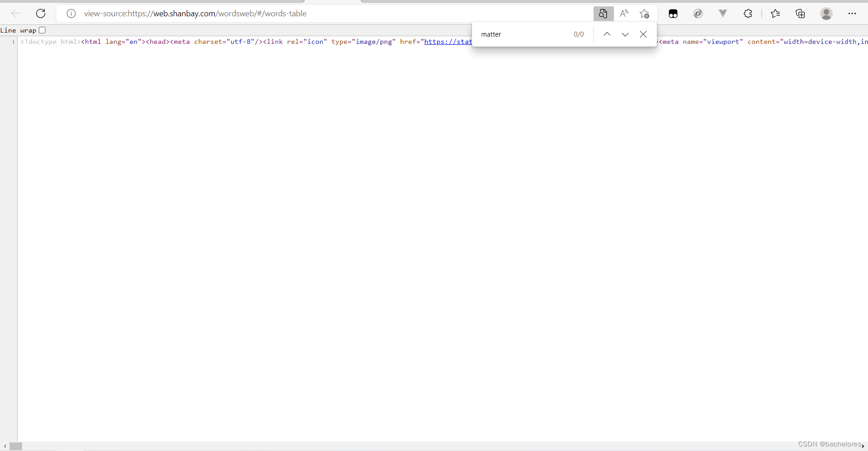Click horizontal scrollbar right arrow
Screen dimensions: 868x451
[863, 446]
